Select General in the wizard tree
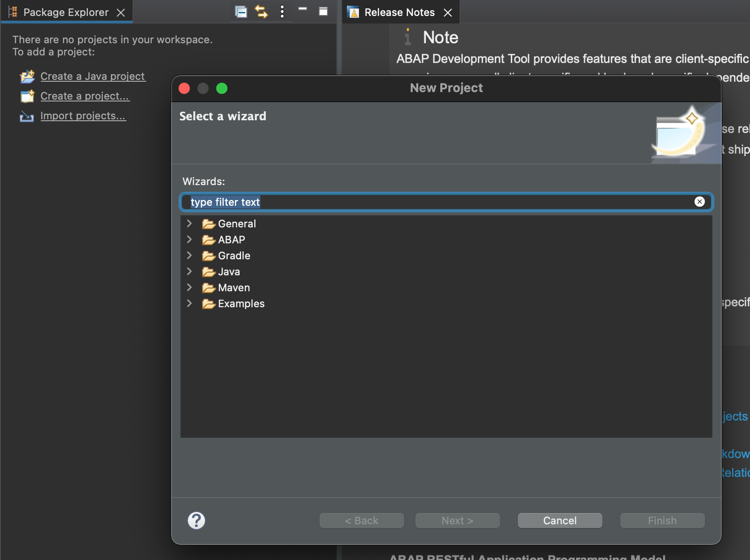This screenshot has width=750, height=560. 237,224
